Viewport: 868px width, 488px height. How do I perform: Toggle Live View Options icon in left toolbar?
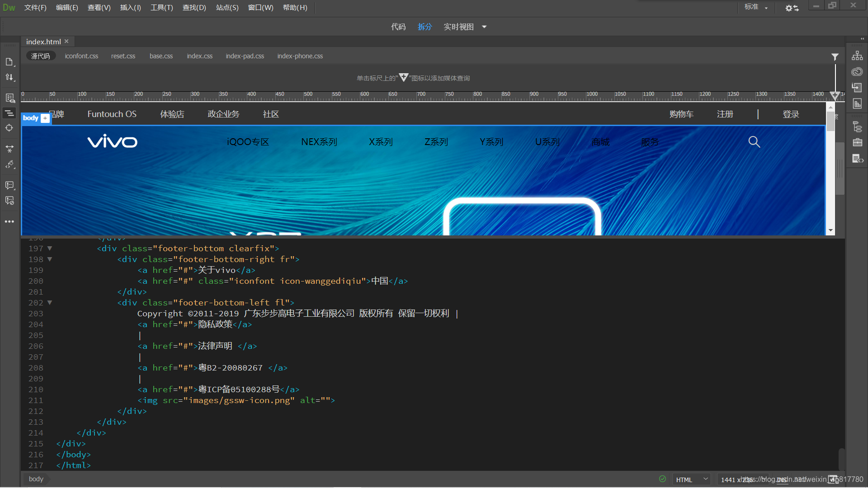[x=9, y=98]
